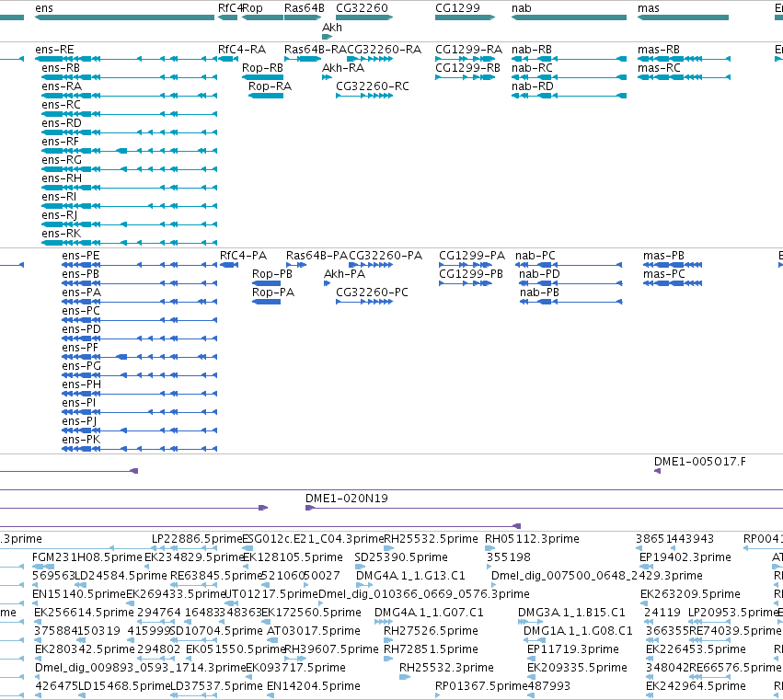The width and height of the screenshot is (783, 700).
Task: Select transcript RfC4-RA
Action: 228,59
